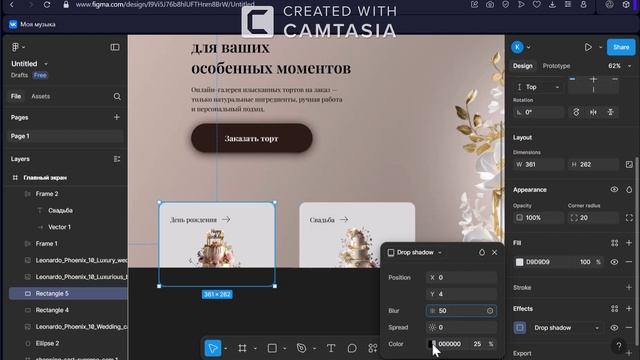Click the corner radius field 20
The width and height of the screenshot is (640, 360).
click(x=593, y=218)
